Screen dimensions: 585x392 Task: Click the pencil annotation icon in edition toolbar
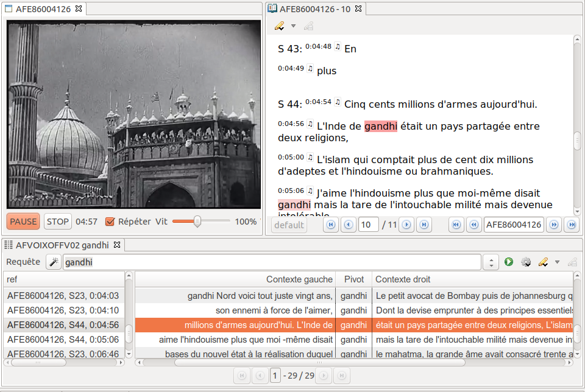(x=280, y=26)
